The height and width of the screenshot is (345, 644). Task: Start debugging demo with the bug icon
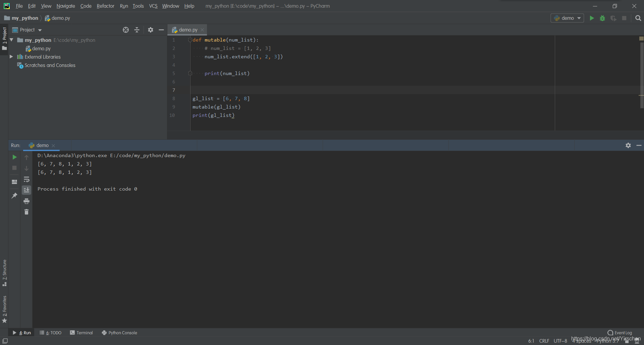[602, 18]
